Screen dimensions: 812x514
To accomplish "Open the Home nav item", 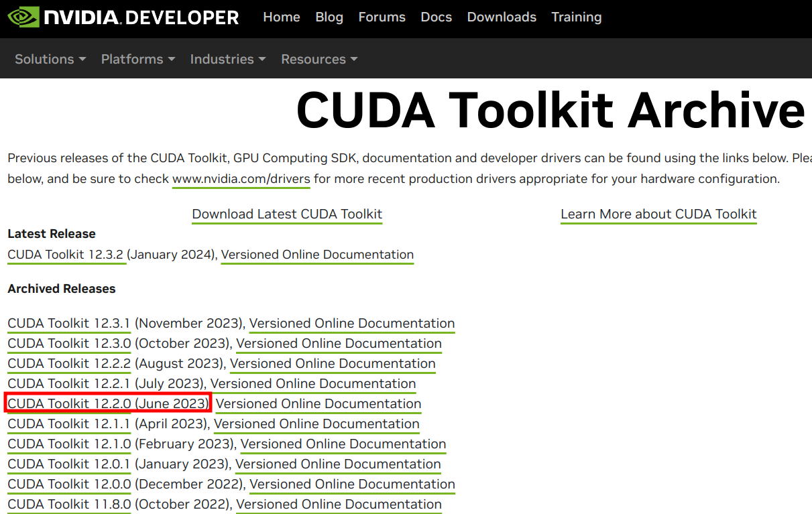I will click(282, 17).
